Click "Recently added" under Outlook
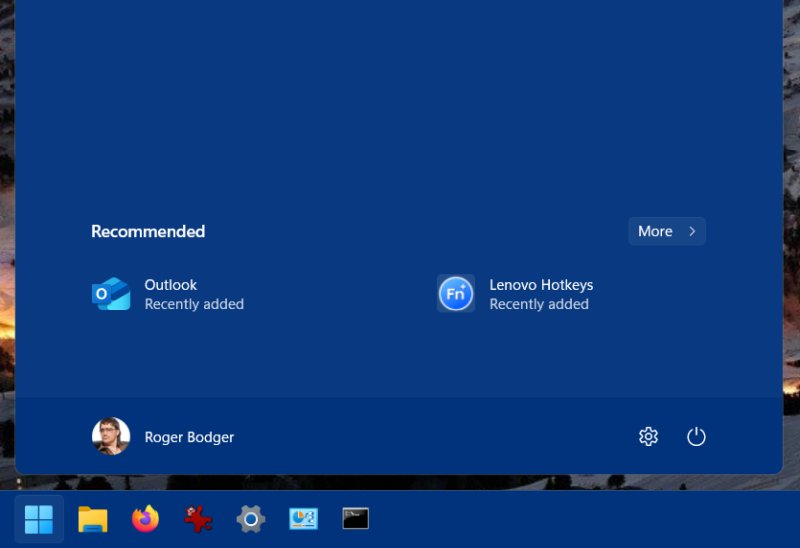 [194, 304]
